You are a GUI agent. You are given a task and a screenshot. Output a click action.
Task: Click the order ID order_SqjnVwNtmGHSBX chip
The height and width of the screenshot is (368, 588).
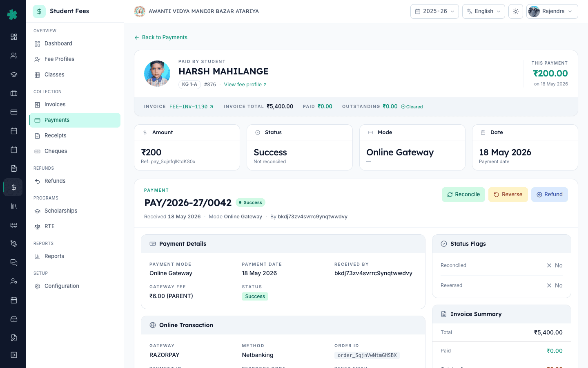(367, 355)
